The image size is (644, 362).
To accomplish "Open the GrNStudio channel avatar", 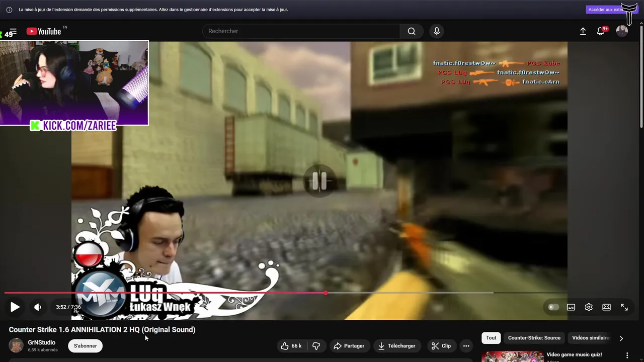I will click(x=16, y=345).
